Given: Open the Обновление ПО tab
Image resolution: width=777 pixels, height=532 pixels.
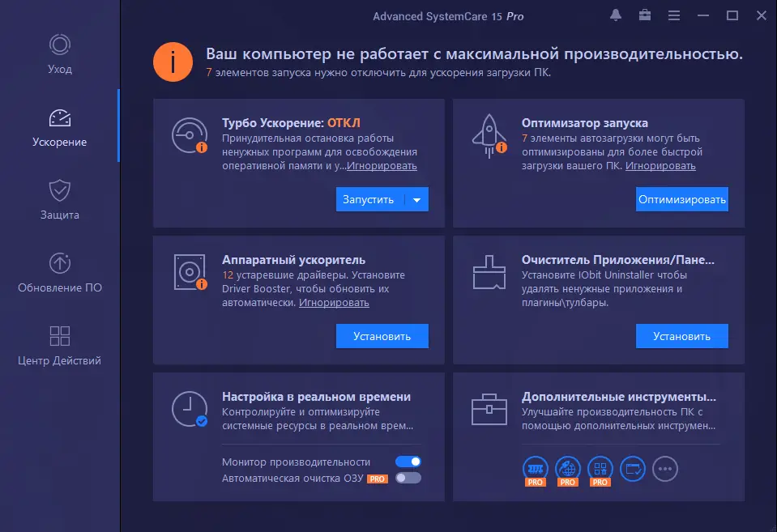Looking at the screenshot, I should point(59,272).
